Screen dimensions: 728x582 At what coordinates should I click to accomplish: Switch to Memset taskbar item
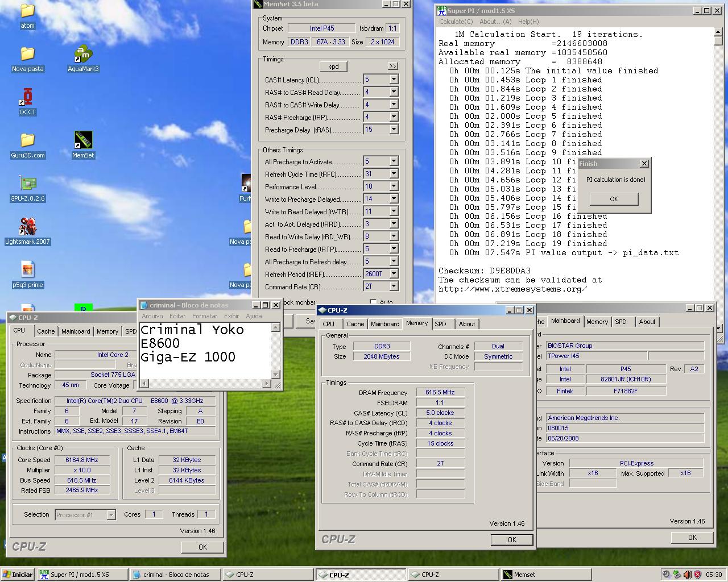point(547,575)
